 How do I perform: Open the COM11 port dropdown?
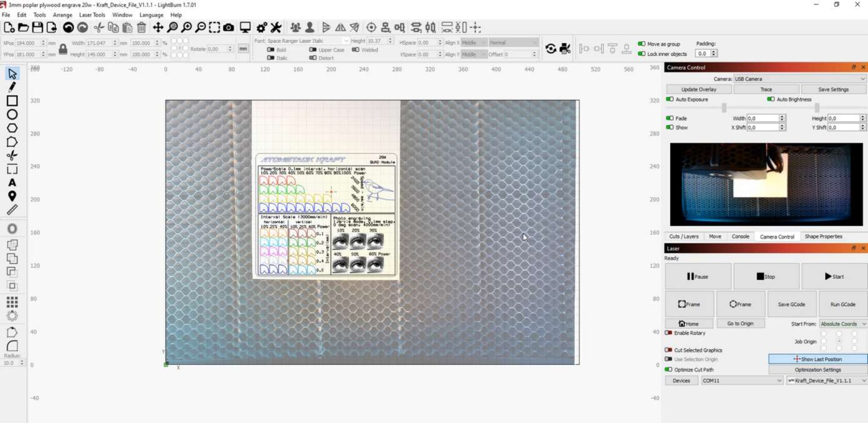pos(742,381)
